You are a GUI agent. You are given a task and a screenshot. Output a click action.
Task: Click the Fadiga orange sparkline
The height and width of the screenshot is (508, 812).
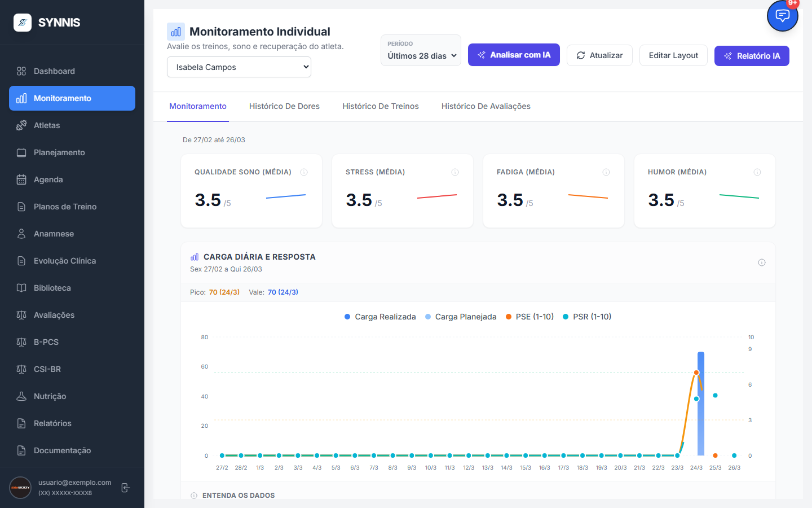(x=588, y=196)
